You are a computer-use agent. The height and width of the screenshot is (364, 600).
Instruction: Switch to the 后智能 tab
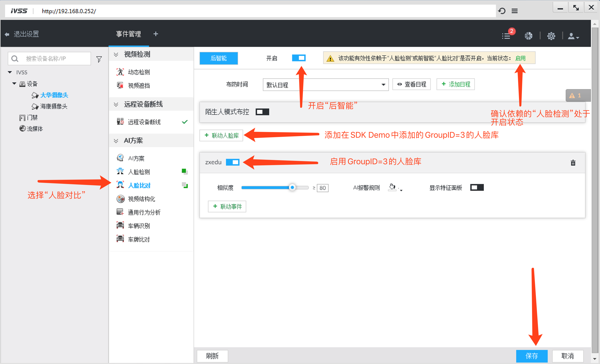click(219, 58)
